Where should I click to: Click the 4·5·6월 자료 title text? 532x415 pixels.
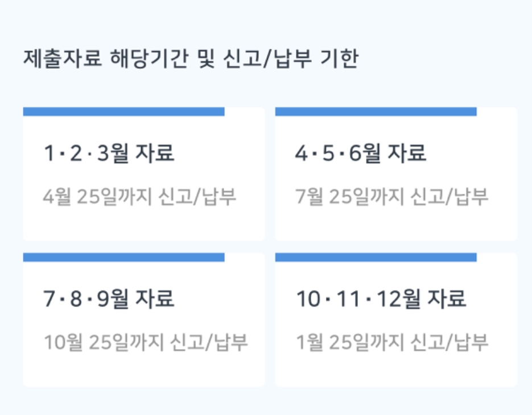coord(361,153)
